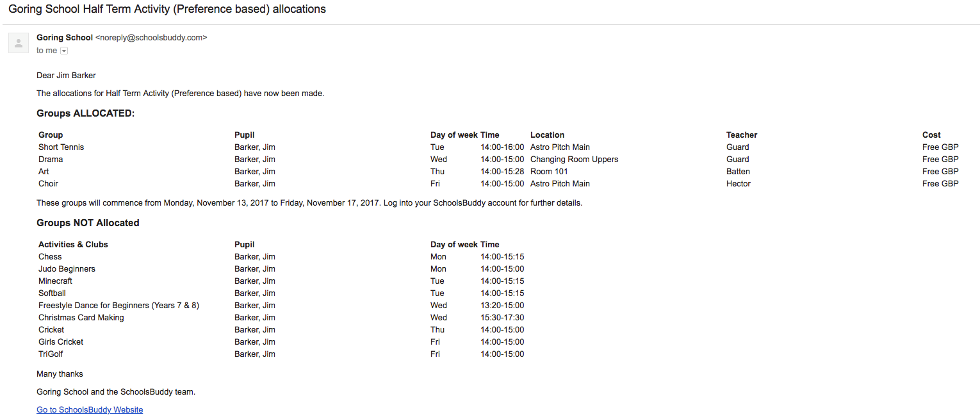Click the sender avatar icon
The width and height of the screenshot is (980, 419).
pyautogui.click(x=19, y=43)
